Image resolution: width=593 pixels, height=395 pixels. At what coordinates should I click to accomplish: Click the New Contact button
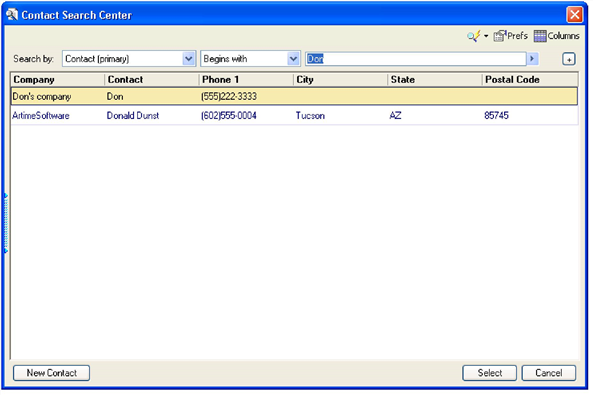(x=51, y=373)
